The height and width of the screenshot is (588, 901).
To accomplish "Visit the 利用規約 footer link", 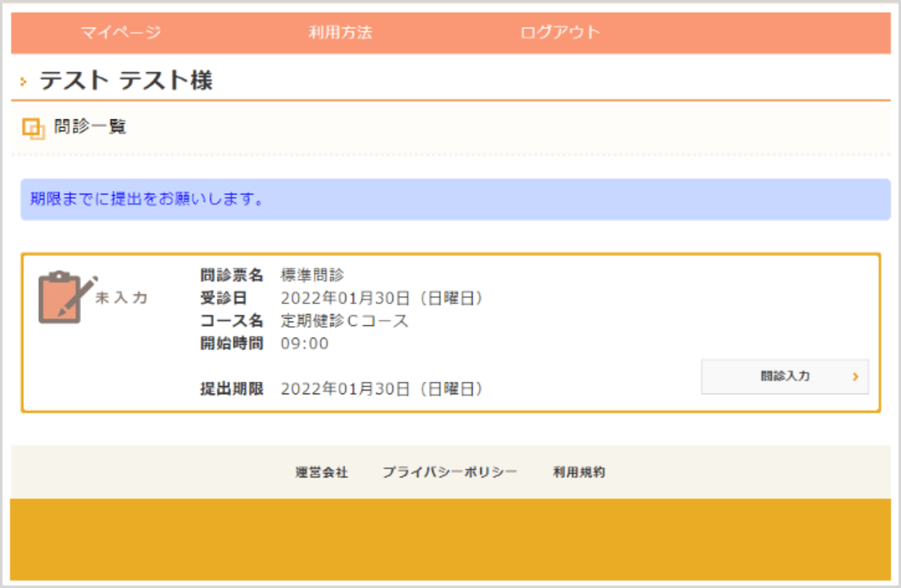I will coord(579,472).
